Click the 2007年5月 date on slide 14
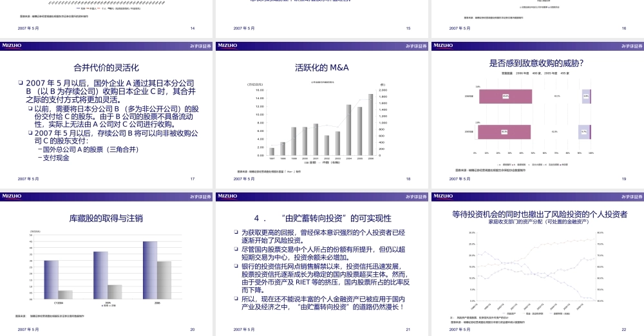 click(28, 28)
